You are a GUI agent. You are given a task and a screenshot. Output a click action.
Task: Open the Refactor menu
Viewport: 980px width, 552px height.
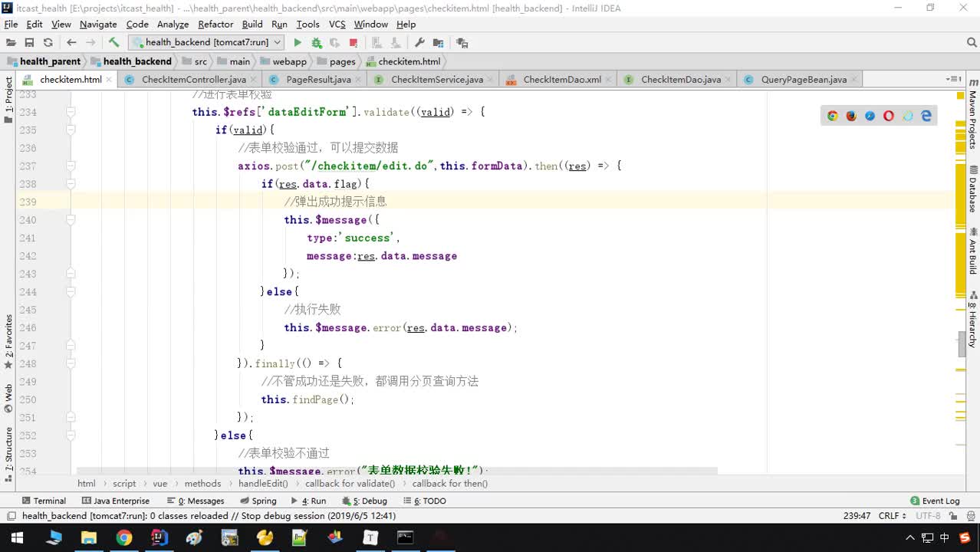click(215, 25)
